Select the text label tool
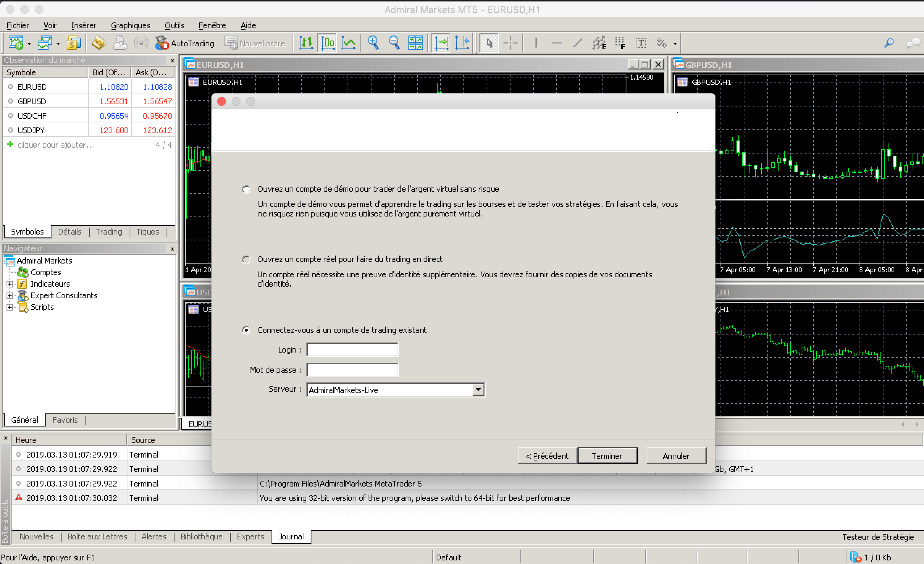 [x=641, y=43]
